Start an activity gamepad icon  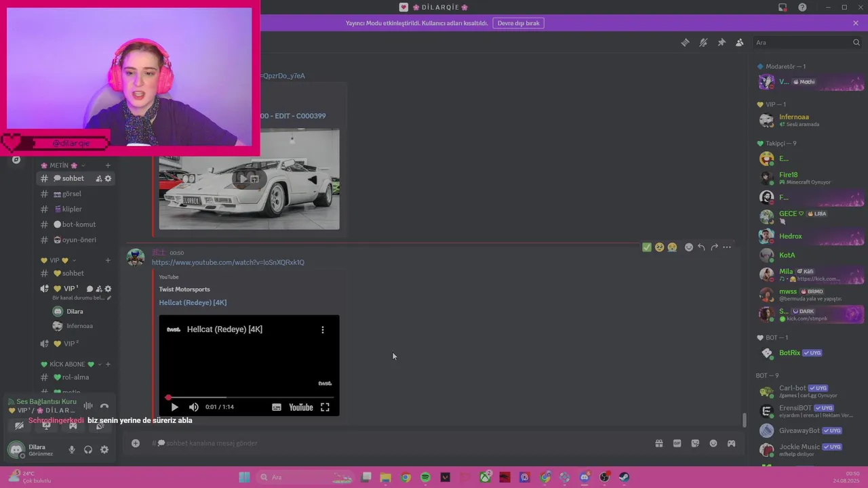[x=73, y=426]
